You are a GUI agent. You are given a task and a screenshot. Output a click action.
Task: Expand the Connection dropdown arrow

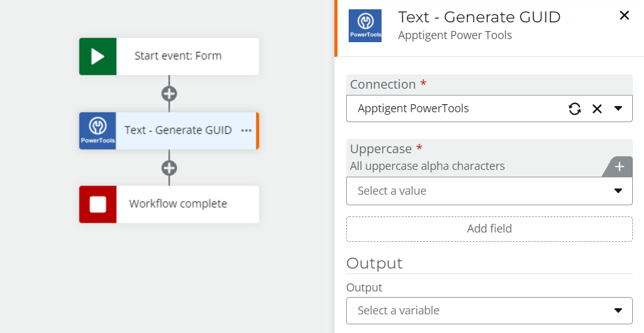pyautogui.click(x=618, y=109)
